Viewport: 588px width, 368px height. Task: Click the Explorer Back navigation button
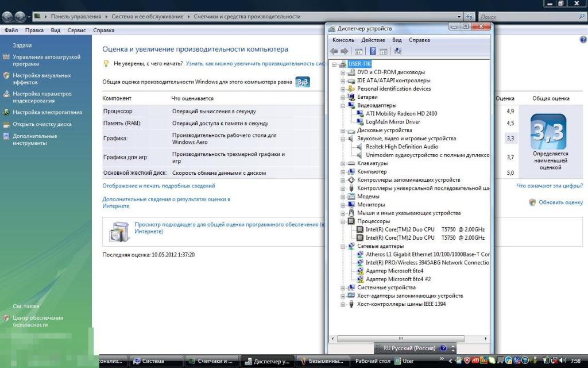point(7,17)
